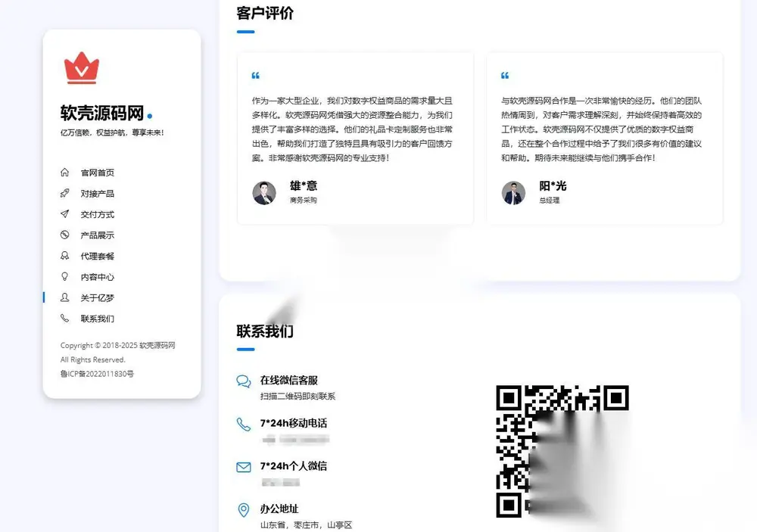
Task: Click the home icon beside 官网首页
Action: pos(64,173)
